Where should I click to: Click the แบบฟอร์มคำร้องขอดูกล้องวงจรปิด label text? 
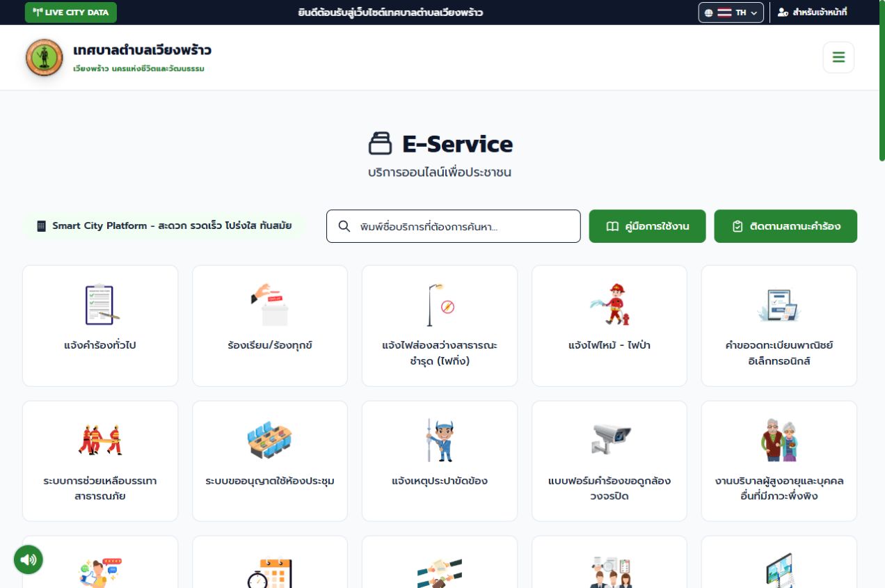coord(609,488)
